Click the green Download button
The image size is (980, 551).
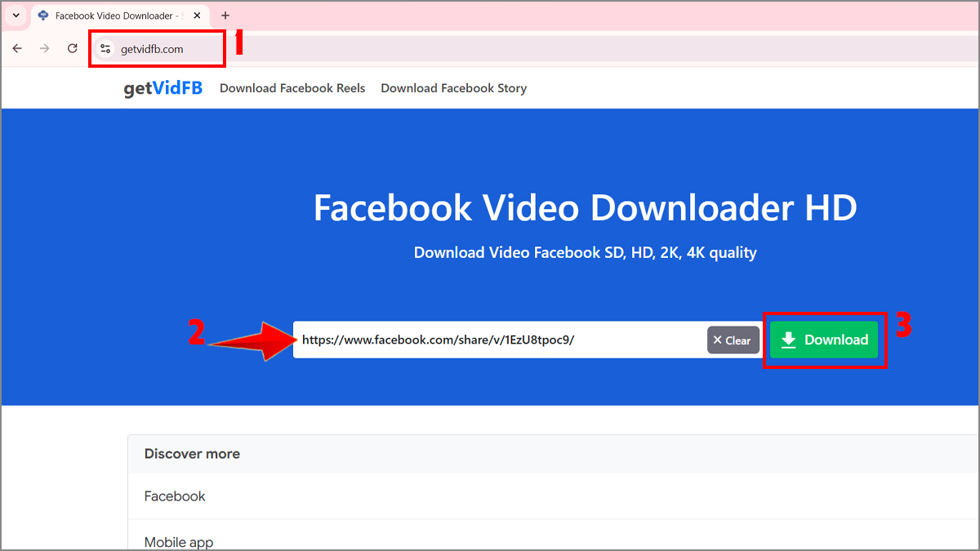click(824, 340)
